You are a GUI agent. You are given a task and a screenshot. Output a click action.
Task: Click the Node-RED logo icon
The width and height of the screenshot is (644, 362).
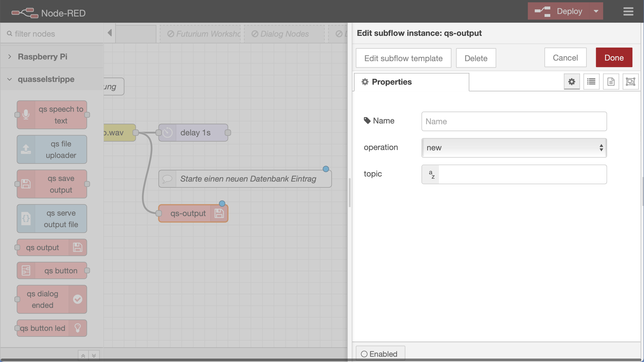[25, 13]
